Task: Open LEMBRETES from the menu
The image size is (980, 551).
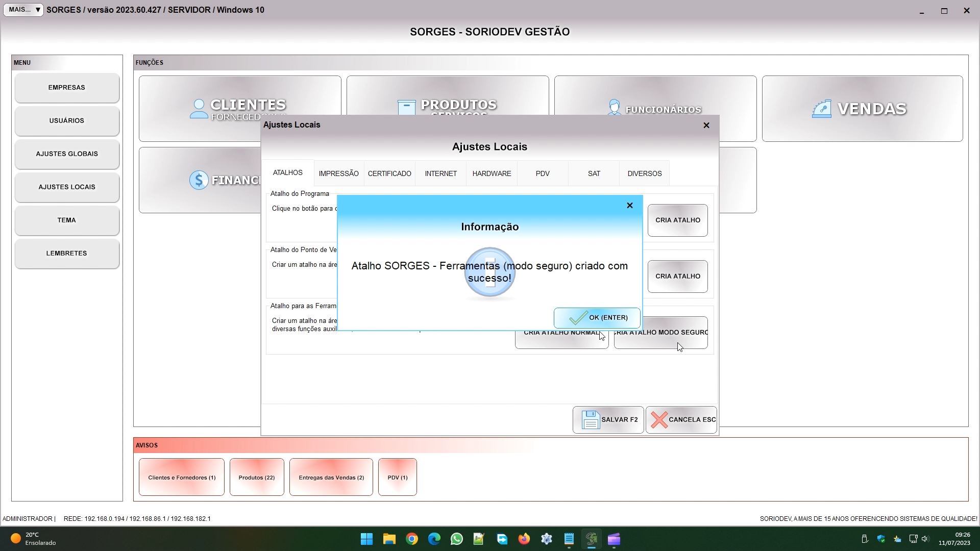Action: click(x=67, y=254)
